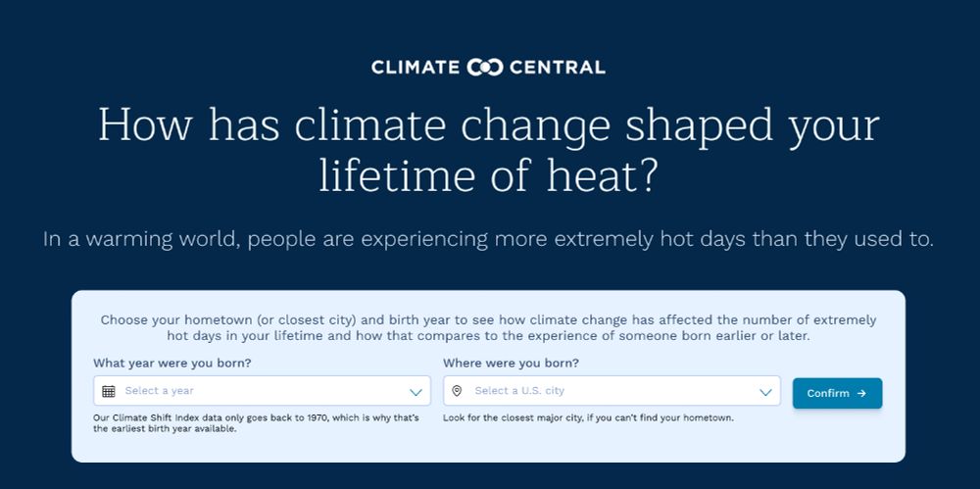The height and width of the screenshot is (489, 980).
Task: Click the "Where were you born?" label
Action: coord(511,363)
